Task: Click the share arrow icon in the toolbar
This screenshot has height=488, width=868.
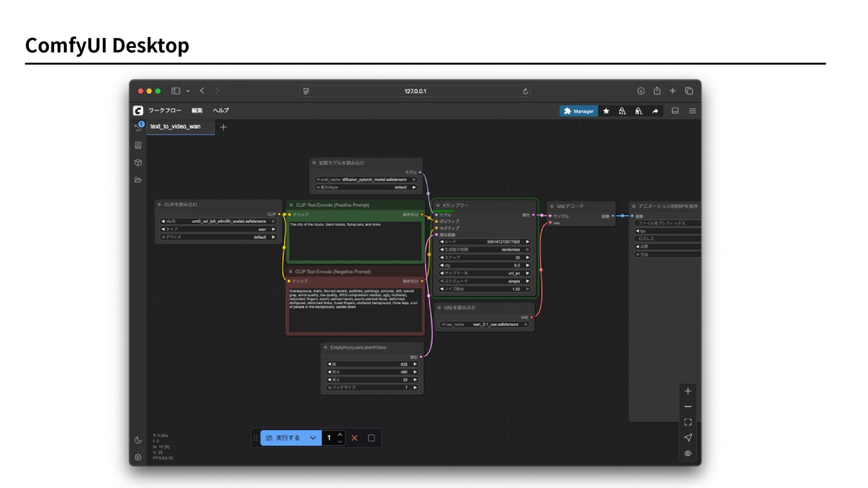Action: [655, 111]
